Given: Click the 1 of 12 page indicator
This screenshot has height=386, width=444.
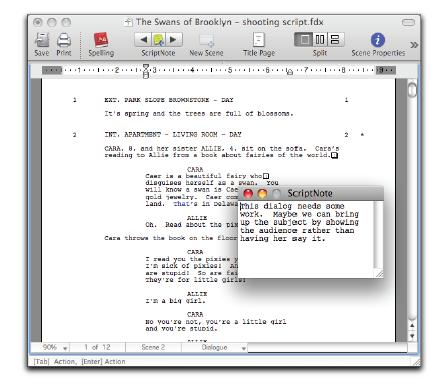Looking at the screenshot, I should 97,347.
